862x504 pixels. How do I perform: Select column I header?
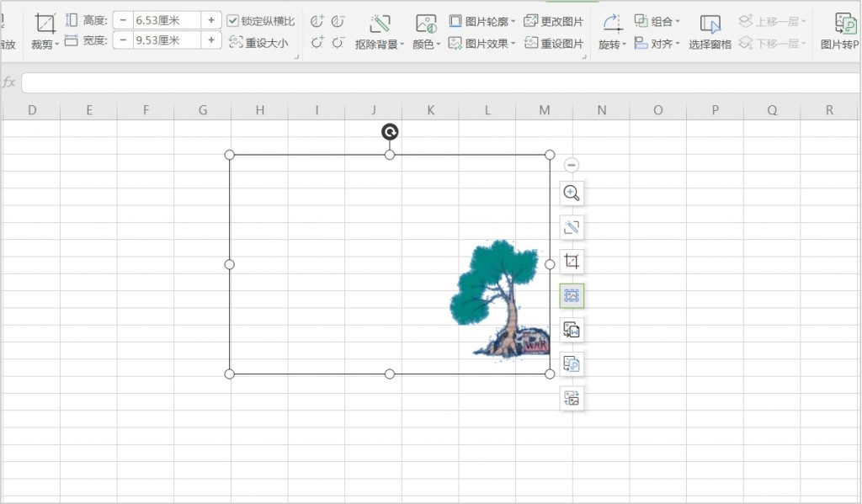pyautogui.click(x=317, y=110)
